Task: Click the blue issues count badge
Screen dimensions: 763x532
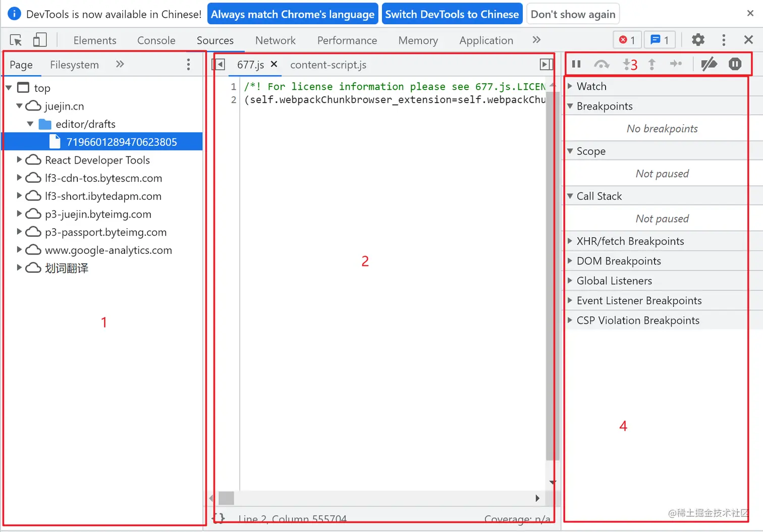Action: coord(660,40)
